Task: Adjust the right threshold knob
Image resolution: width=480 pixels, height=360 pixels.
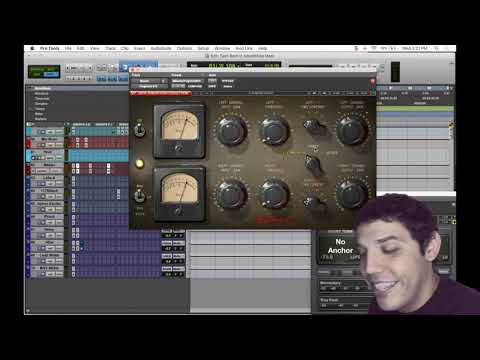Action: (x=274, y=194)
